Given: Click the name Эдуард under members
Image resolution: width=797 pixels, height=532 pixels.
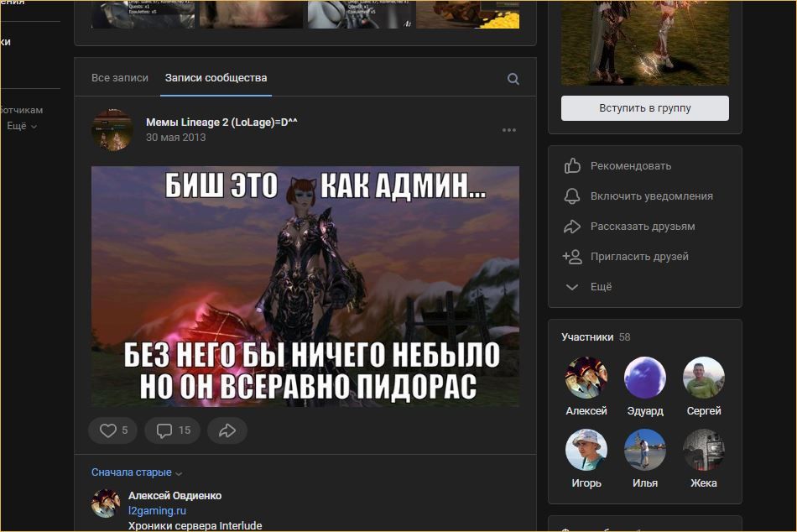Looking at the screenshot, I should (x=645, y=410).
